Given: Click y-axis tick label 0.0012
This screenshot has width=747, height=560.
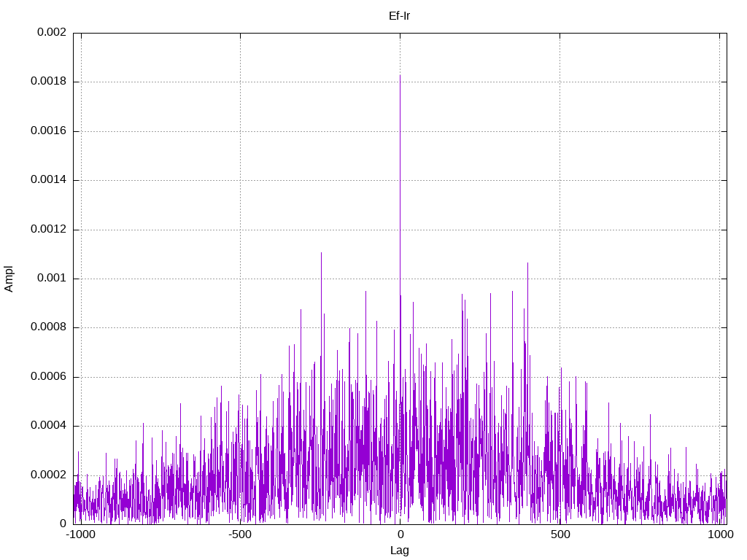Looking at the screenshot, I should tap(49, 230).
